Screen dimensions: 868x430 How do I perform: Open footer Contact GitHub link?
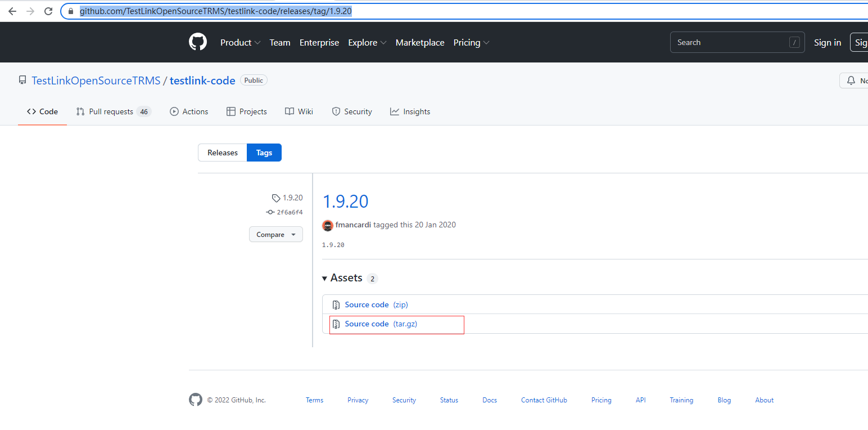click(544, 400)
